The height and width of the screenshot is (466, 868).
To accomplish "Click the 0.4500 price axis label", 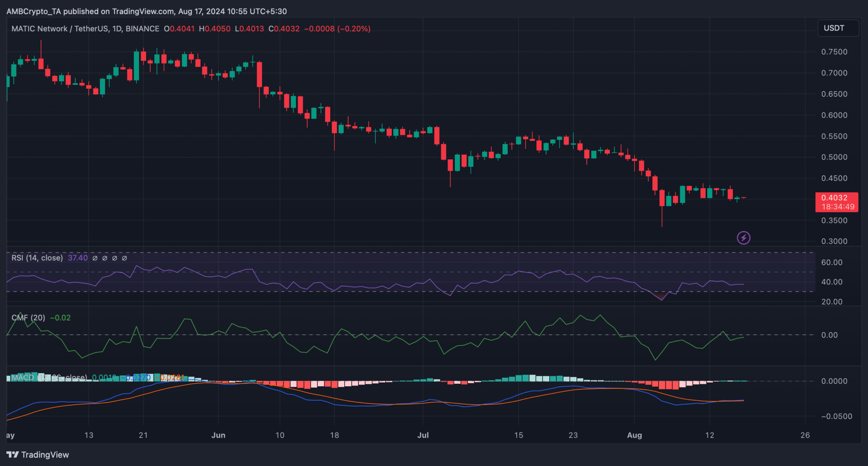I will [x=834, y=178].
